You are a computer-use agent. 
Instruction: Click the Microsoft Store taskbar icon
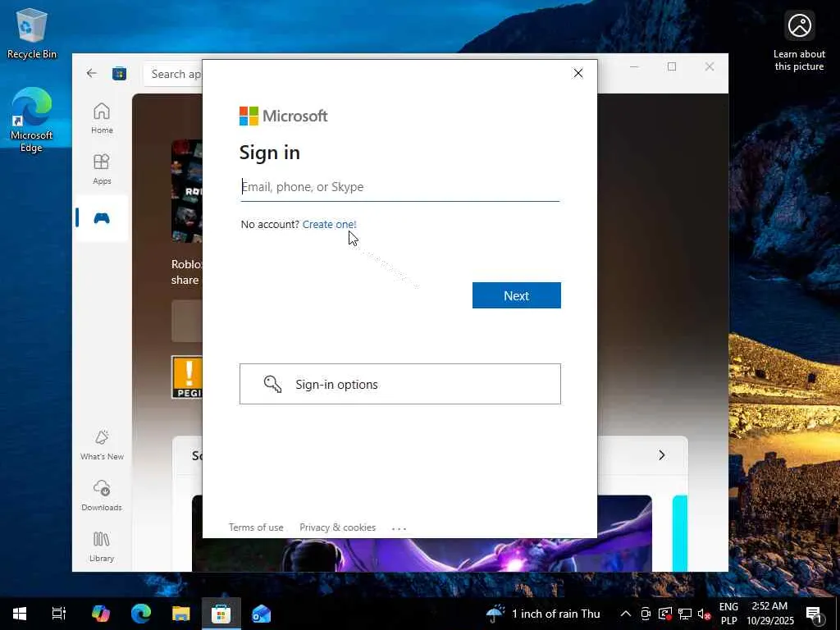pyautogui.click(x=221, y=614)
